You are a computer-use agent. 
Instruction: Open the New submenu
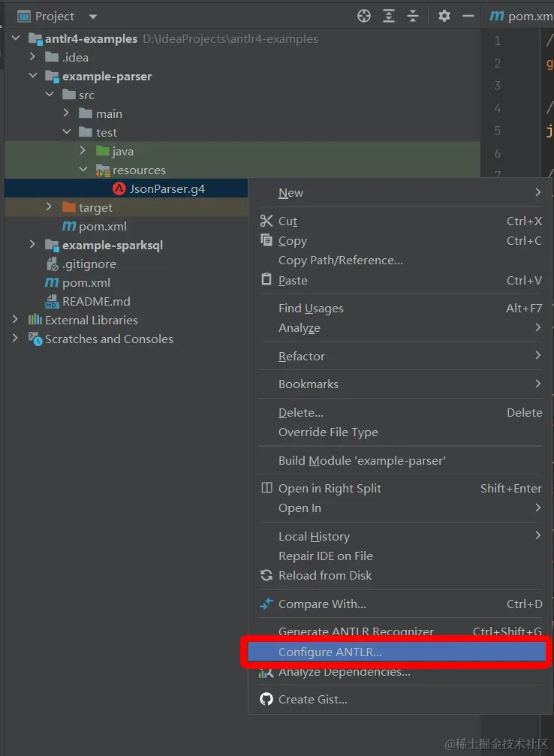400,192
